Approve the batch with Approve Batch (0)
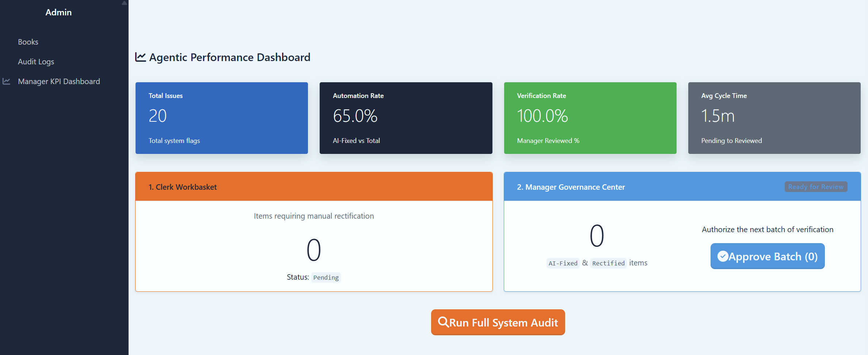Viewport: 868px width, 355px height. pyautogui.click(x=768, y=256)
